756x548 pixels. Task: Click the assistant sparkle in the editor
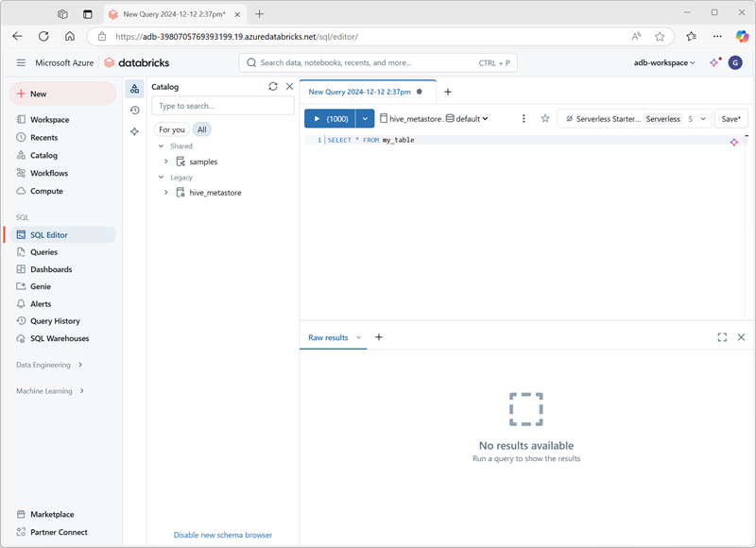coord(734,142)
